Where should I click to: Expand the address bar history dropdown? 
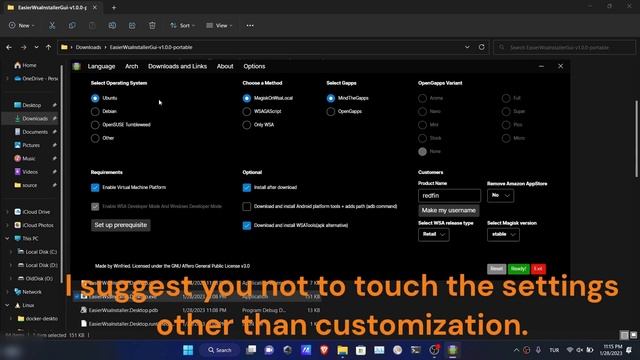pyautogui.click(x=467, y=47)
